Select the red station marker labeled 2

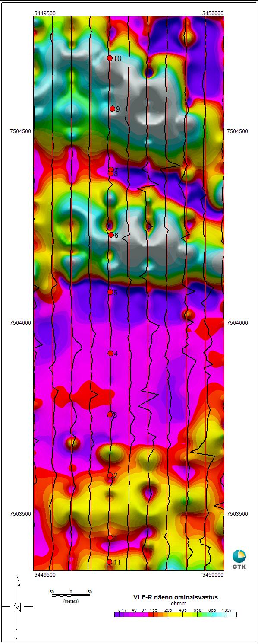110,475
